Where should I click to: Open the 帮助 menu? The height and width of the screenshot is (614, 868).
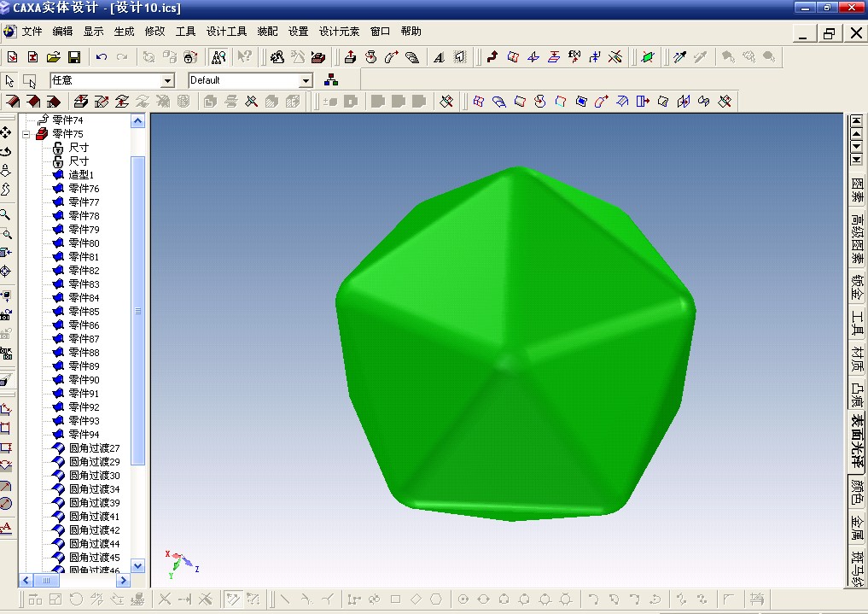(x=411, y=32)
